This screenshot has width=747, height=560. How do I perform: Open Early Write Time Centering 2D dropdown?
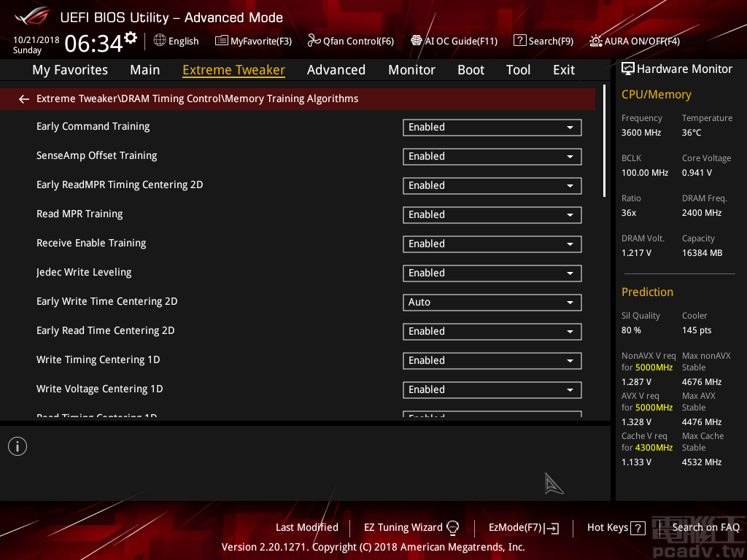point(492,303)
